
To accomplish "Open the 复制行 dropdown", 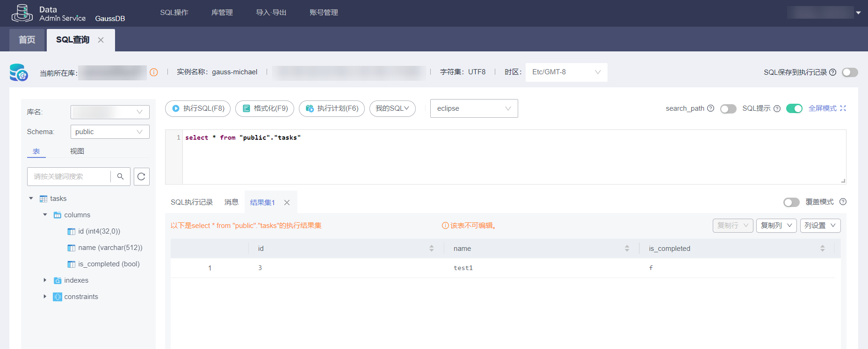I will 733,226.
